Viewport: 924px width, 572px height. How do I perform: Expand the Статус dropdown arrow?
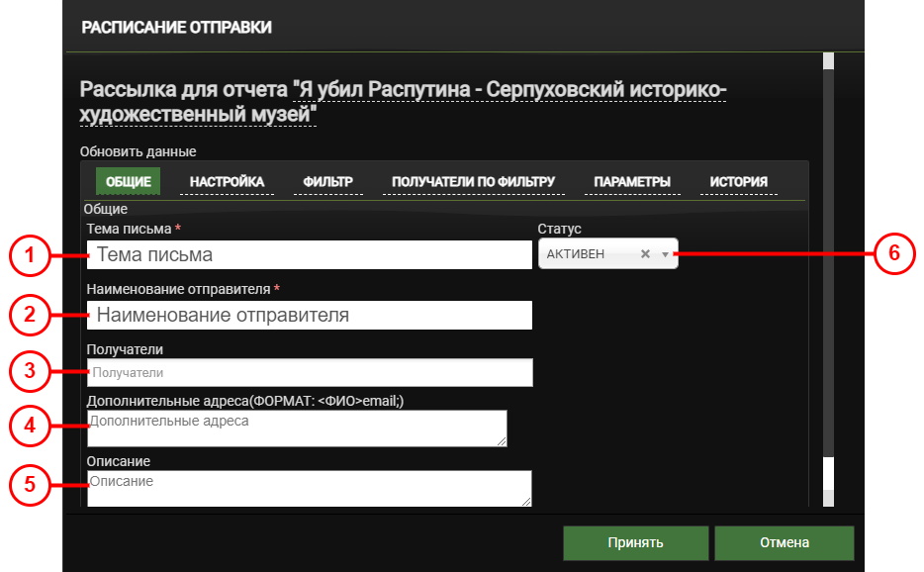[x=666, y=254]
